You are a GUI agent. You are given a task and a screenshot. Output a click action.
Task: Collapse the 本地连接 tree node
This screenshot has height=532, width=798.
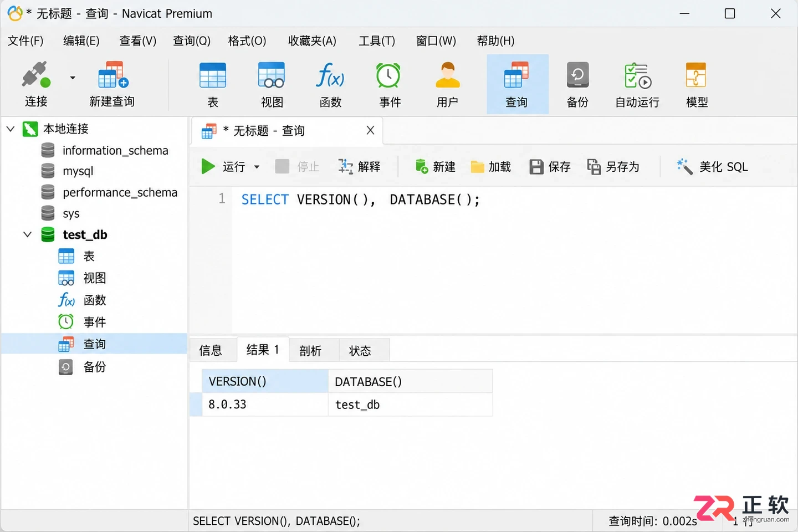(11, 129)
